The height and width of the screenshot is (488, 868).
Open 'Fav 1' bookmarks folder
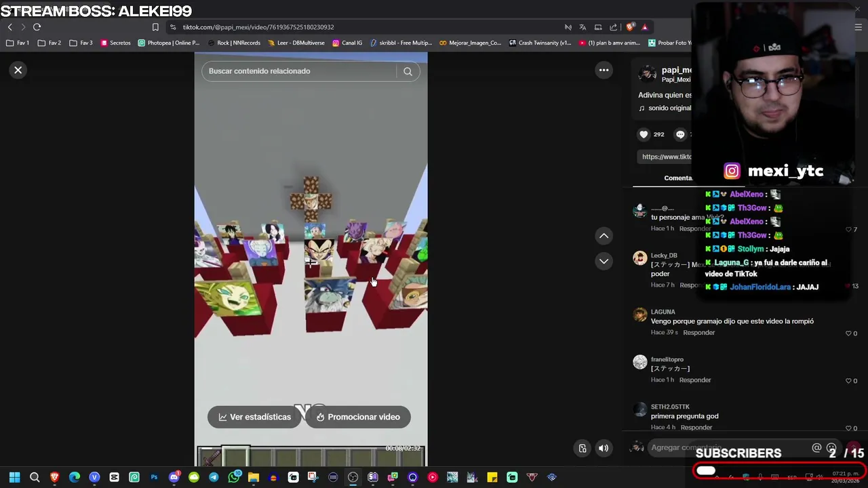coord(18,43)
